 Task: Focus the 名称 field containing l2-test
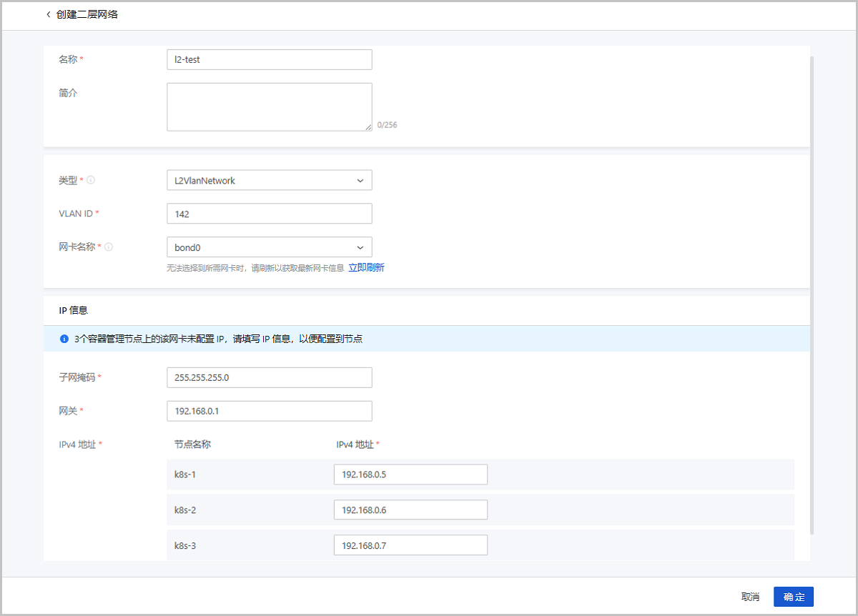[269, 59]
